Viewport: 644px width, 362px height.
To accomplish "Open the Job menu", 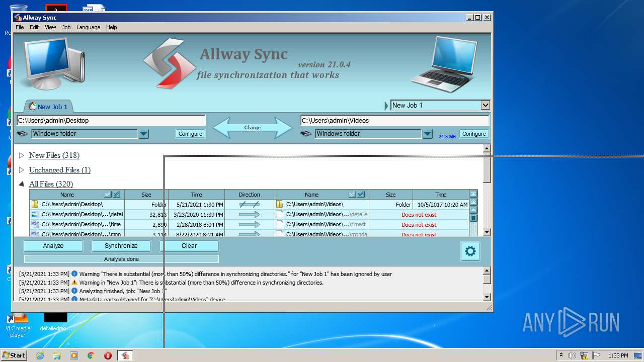I will (x=66, y=27).
